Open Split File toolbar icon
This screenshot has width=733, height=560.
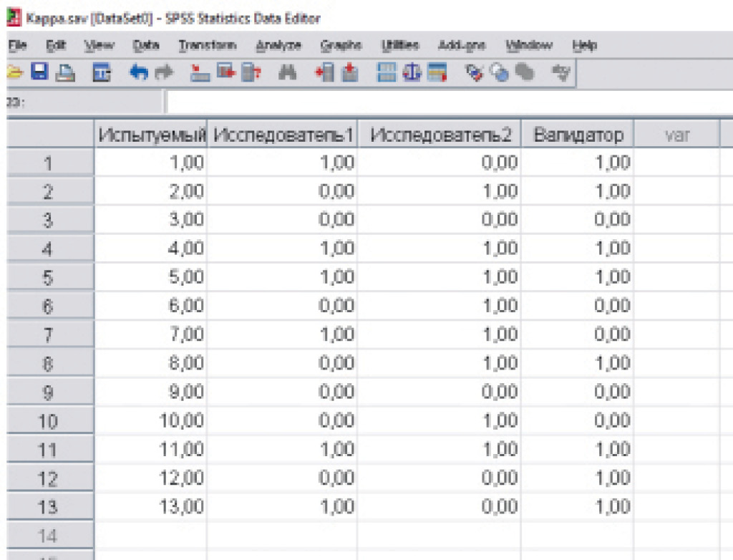click(389, 72)
